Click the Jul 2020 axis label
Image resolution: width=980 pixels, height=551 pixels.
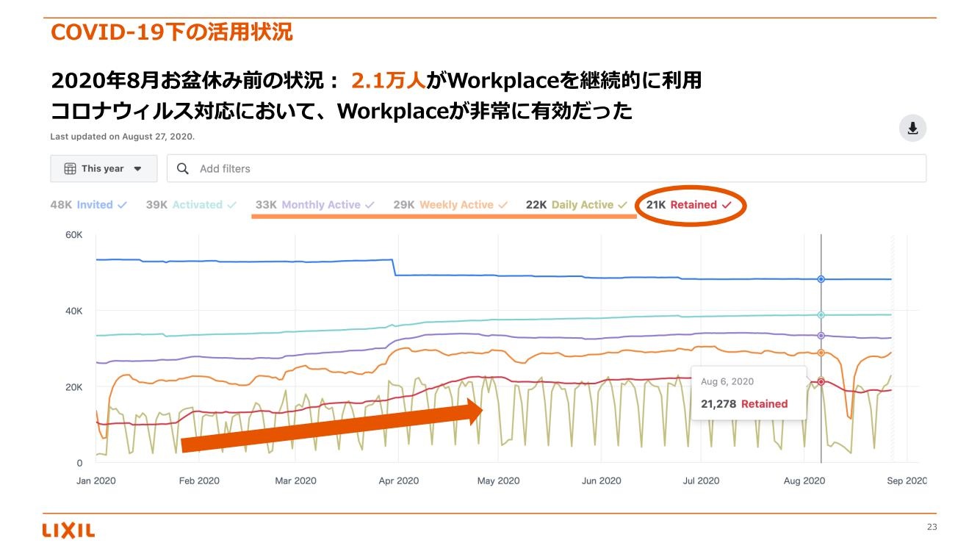[701, 481]
